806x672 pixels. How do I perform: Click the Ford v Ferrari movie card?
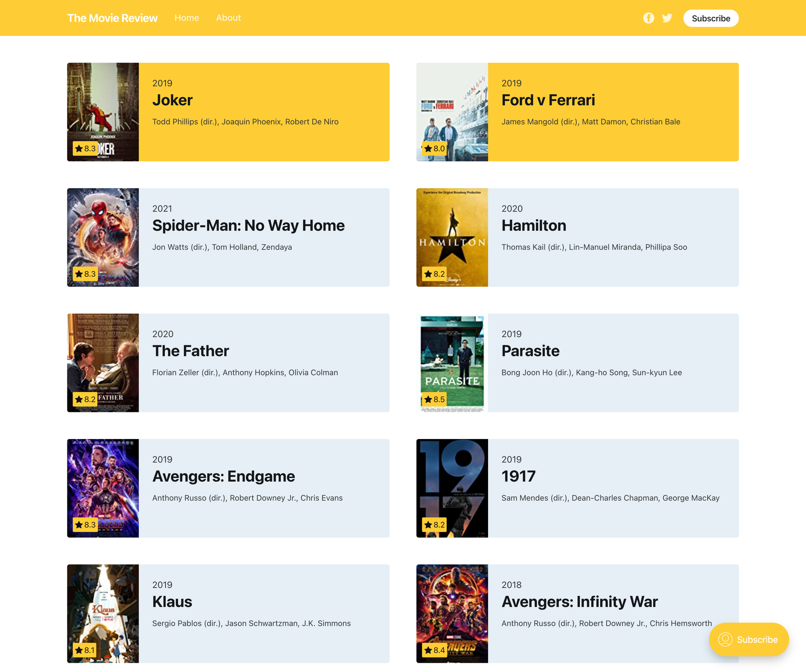click(x=577, y=112)
